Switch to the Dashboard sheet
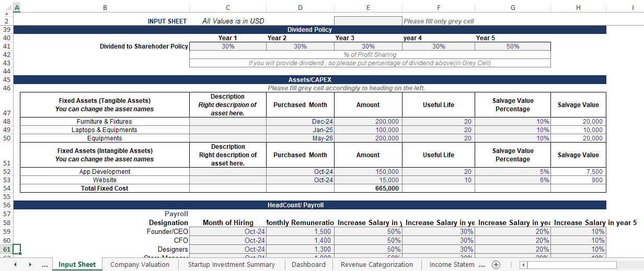Viewport: 644px width, 271px height. coord(308,265)
